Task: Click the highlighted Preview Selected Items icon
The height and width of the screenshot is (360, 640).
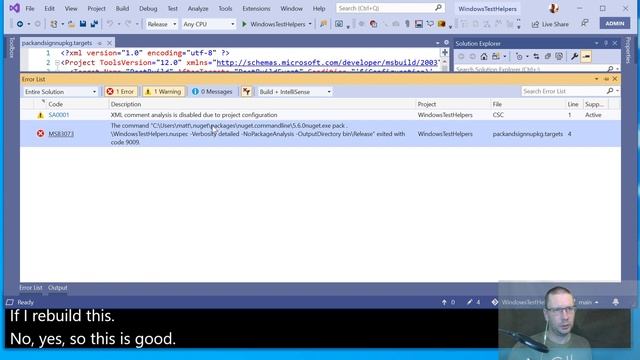Action: [586, 56]
